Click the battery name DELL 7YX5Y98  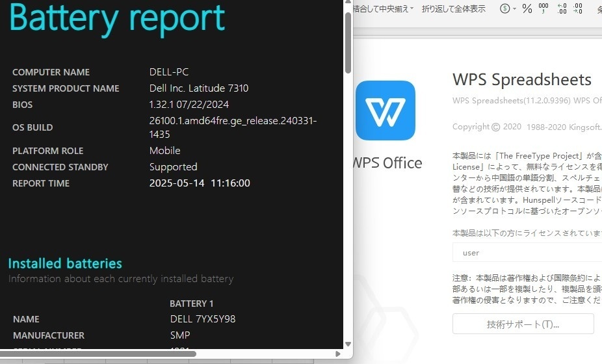(x=203, y=319)
